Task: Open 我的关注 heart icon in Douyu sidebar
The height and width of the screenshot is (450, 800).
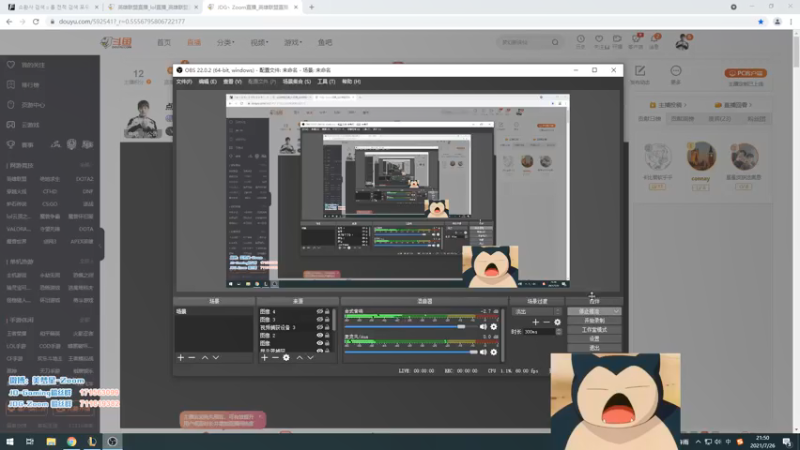Action: click(x=11, y=65)
